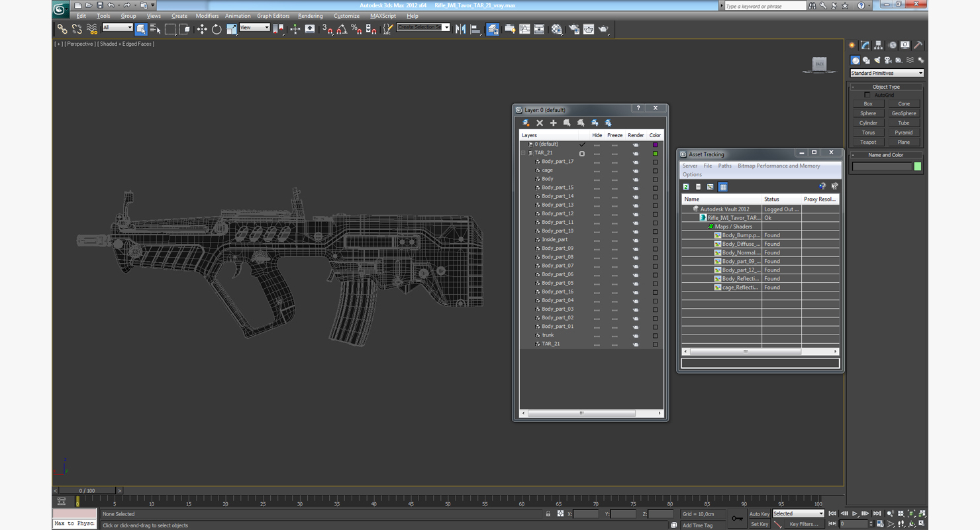Select the Cameras category icon
The height and width of the screenshot is (530, 980).
point(888,60)
